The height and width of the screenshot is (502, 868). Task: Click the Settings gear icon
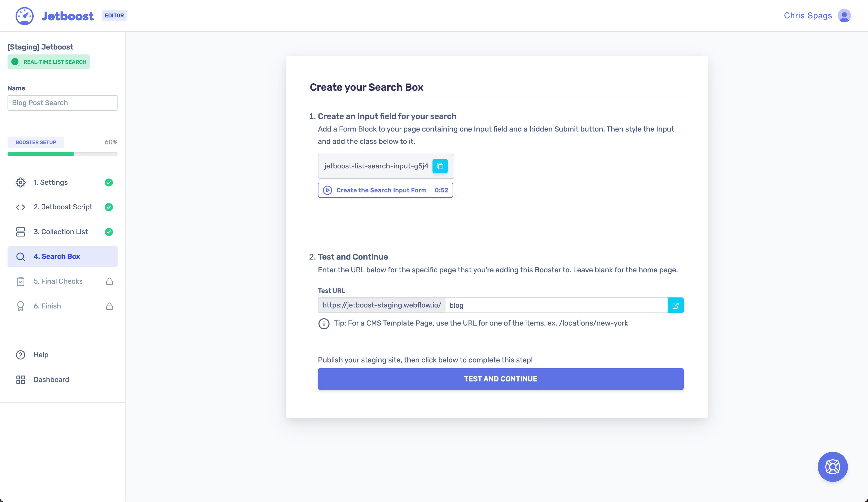tap(21, 182)
